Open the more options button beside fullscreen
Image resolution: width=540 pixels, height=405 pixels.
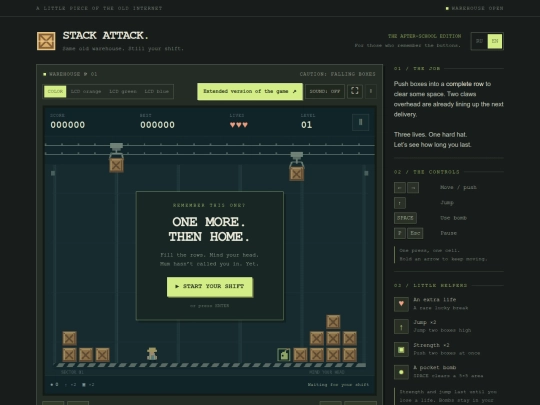pyautogui.click(x=371, y=91)
